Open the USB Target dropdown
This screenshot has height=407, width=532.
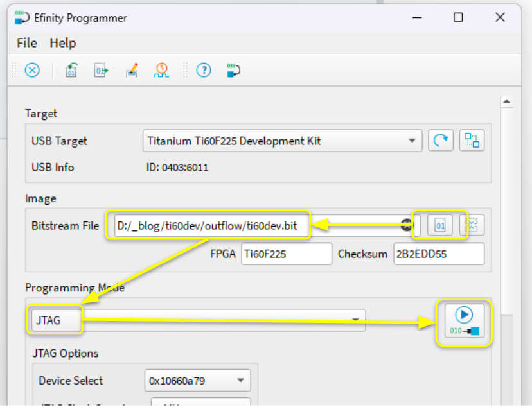282,141
